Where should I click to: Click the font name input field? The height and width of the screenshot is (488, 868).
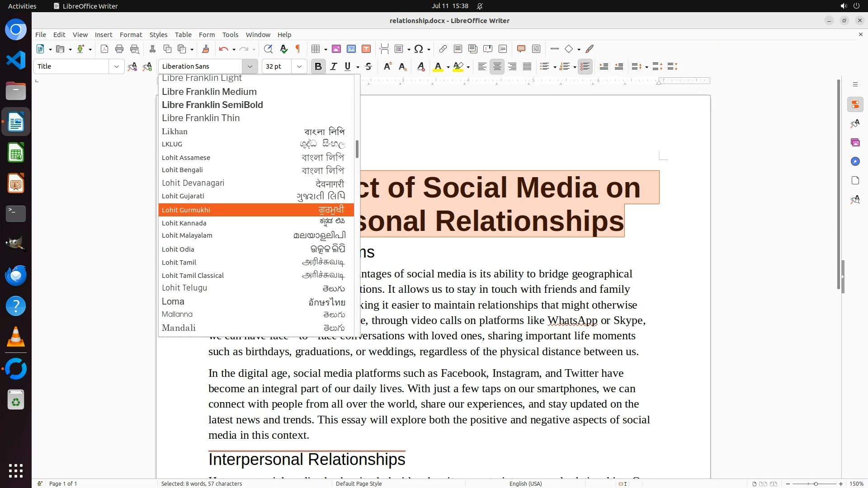[x=201, y=66]
